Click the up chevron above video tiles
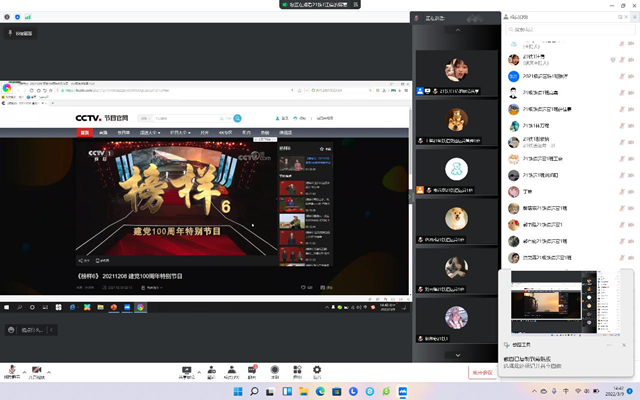This screenshot has height=400, width=640. 458,30
